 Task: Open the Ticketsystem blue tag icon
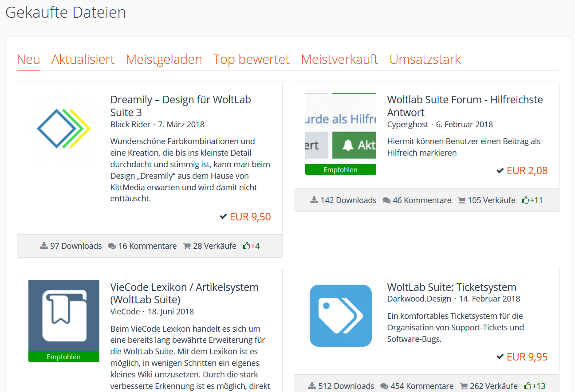coord(340,316)
